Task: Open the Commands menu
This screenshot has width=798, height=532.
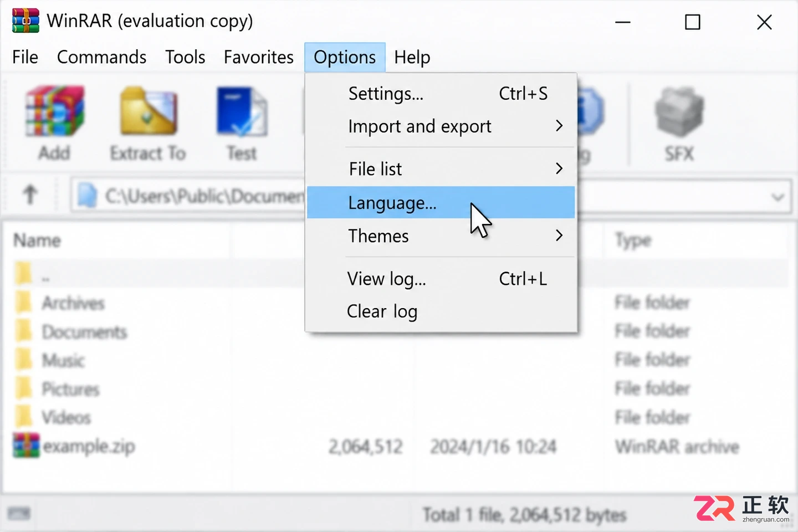Action: pos(101,57)
